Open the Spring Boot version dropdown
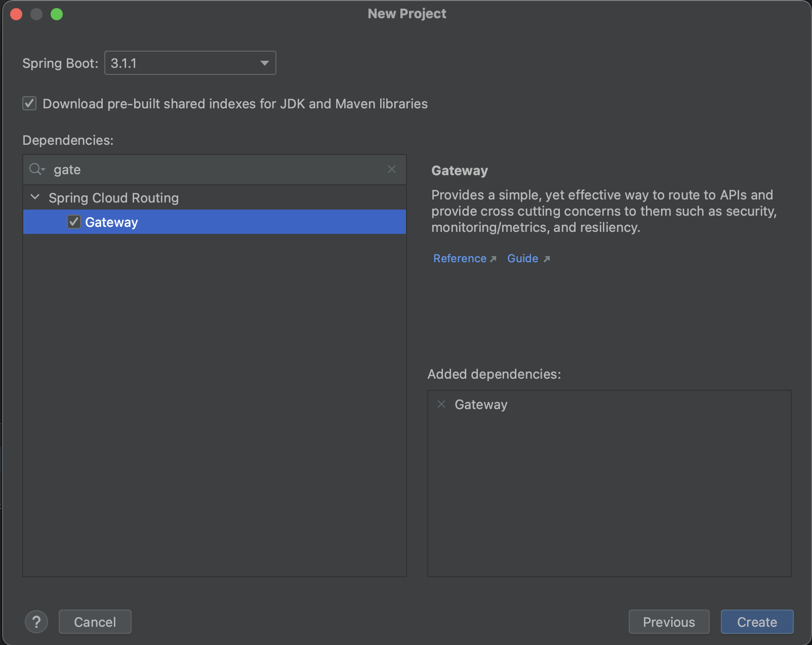 [x=190, y=63]
